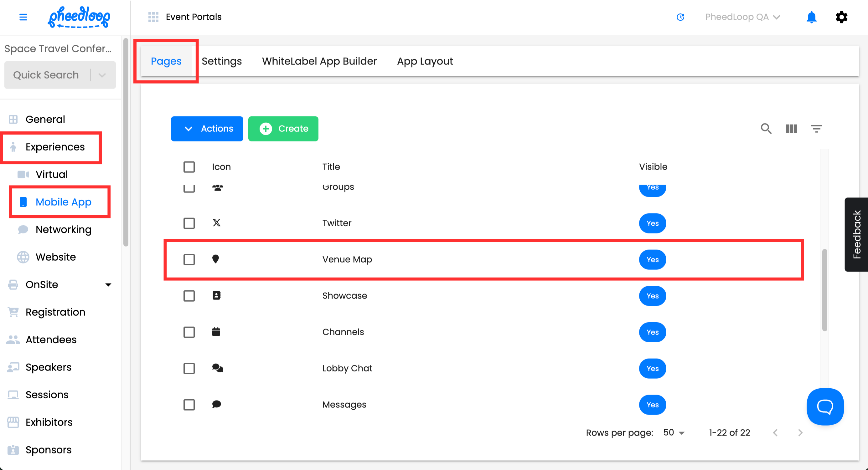Check the Venue Map row checkbox
Screen dimensions: 868x470
[x=189, y=260]
